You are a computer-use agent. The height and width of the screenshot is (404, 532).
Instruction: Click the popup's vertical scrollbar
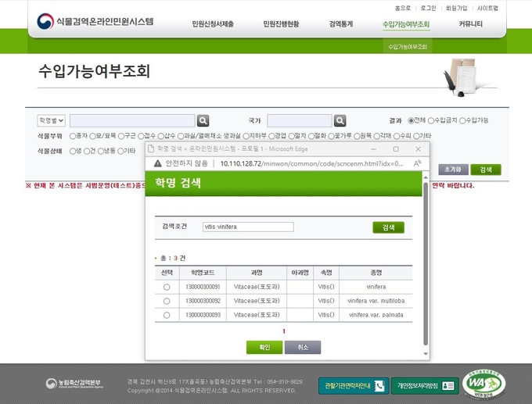click(x=426, y=258)
